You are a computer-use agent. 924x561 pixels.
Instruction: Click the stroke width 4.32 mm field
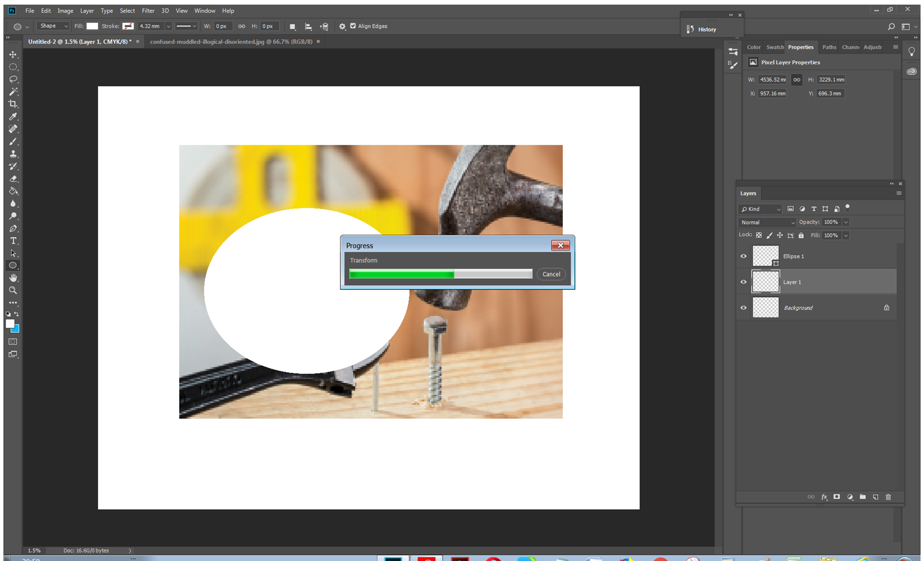(x=150, y=26)
